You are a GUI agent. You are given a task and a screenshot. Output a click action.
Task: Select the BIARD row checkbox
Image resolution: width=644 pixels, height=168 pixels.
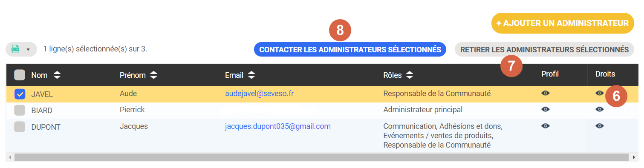point(20,111)
